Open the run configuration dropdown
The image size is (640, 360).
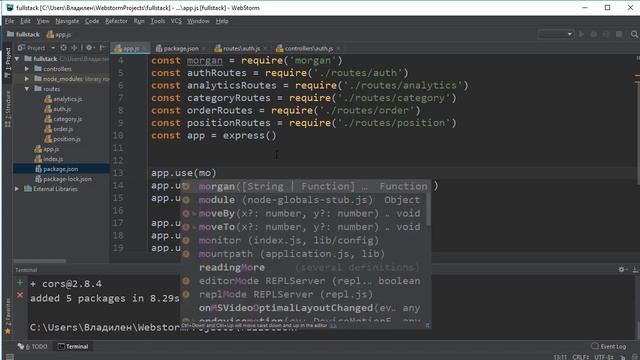point(556,34)
